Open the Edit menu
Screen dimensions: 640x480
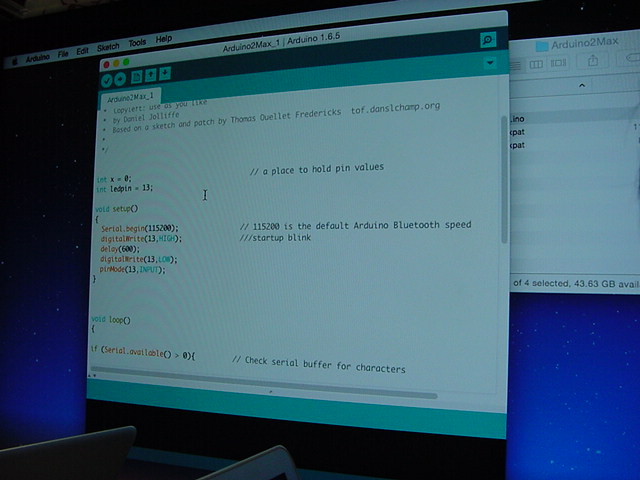pos(82,51)
